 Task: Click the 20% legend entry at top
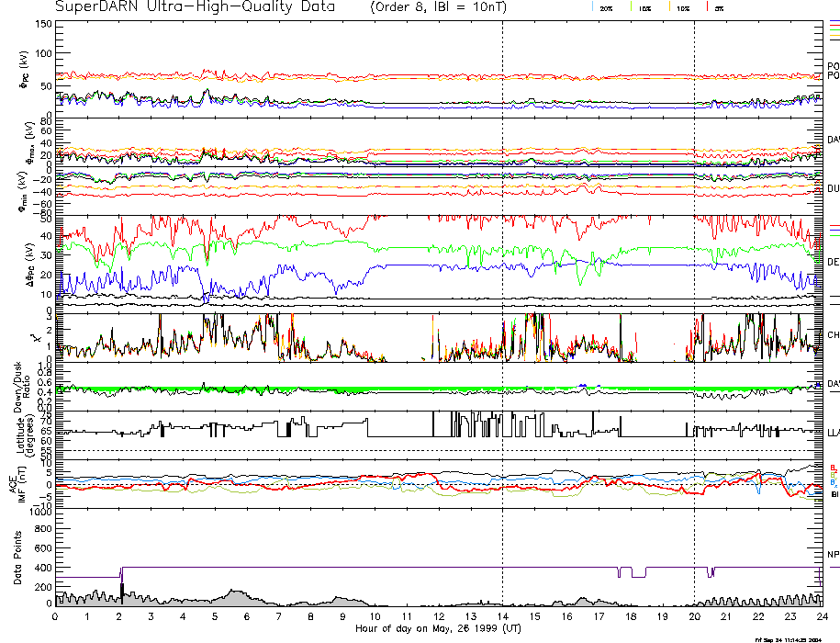(x=607, y=8)
